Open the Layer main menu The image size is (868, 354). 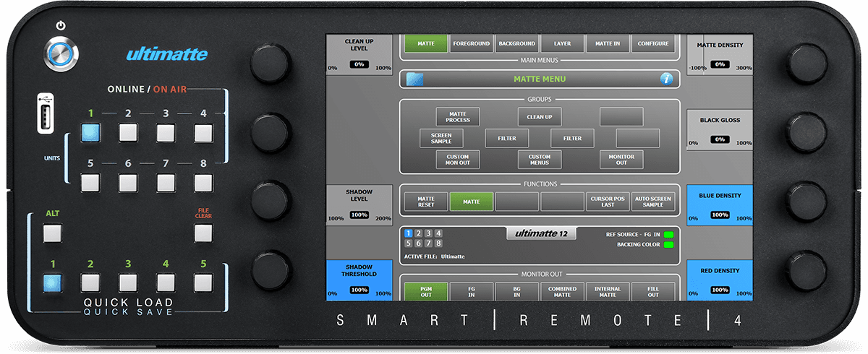click(562, 43)
